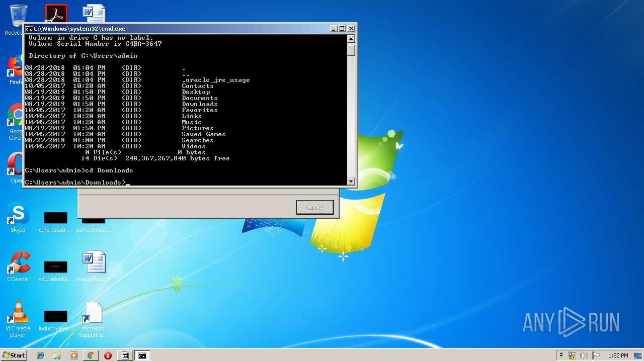644x362 pixels.
Task: Click the cmd vertical scrollbar thumb
Action: tap(351, 49)
